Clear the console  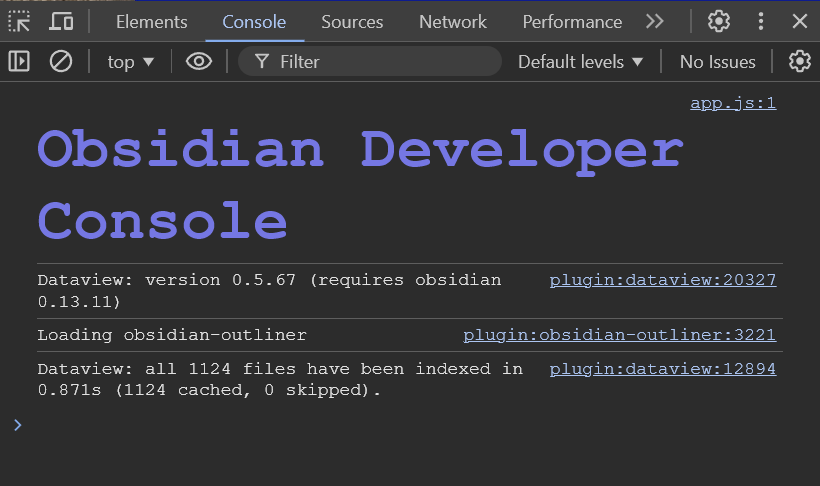[x=61, y=61]
